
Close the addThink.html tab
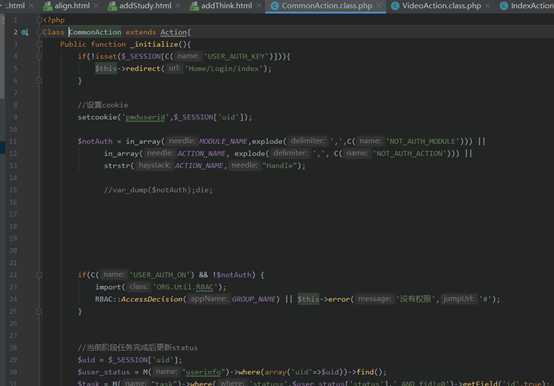(x=259, y=6)
